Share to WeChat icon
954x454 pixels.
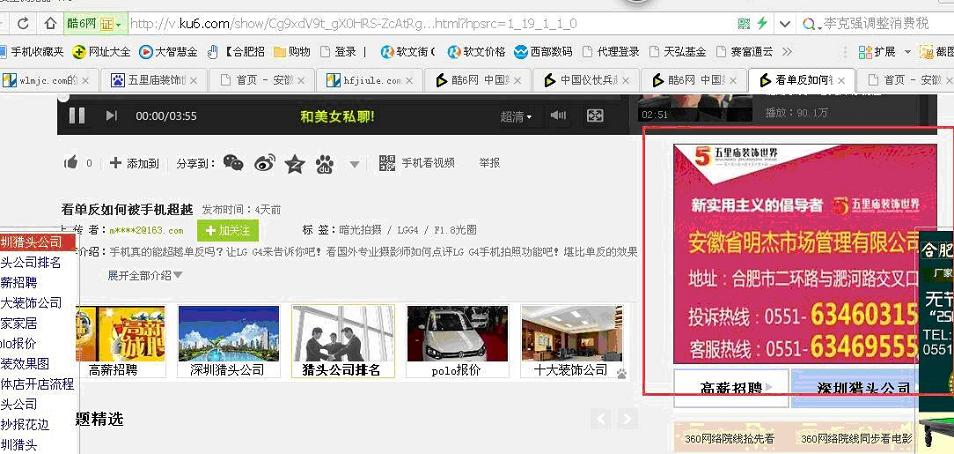coord(233,162)
